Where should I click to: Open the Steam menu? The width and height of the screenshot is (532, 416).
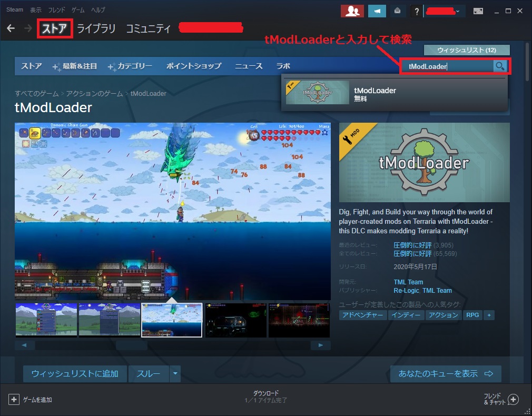click(x=15, y=9)
